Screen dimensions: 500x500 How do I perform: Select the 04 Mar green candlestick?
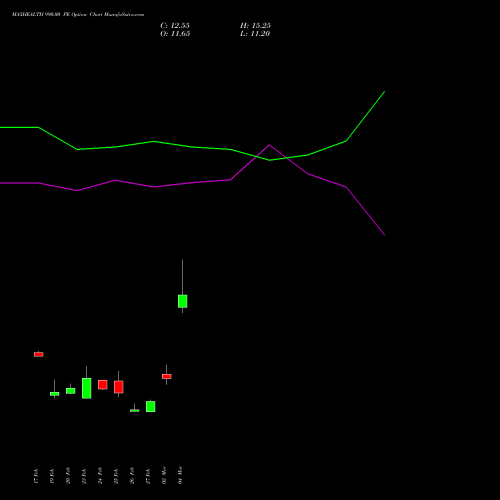pos(183,301)
